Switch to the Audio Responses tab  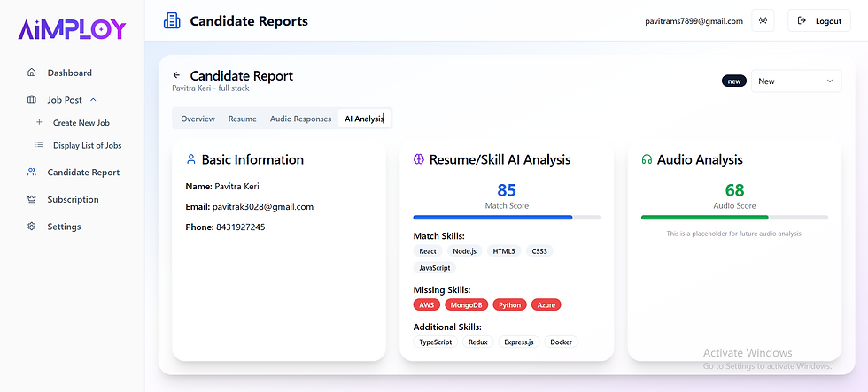[x=300, y=119]
